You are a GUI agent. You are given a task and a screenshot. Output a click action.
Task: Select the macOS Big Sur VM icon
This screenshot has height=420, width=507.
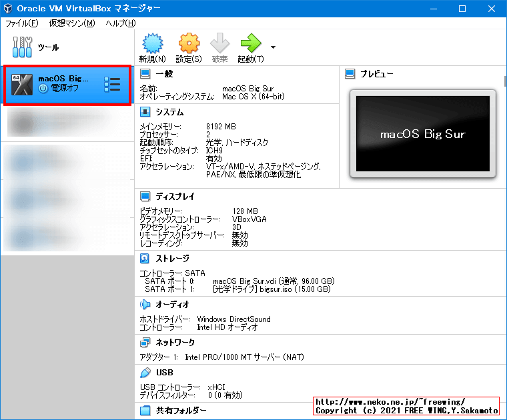(x=22, y=85)
